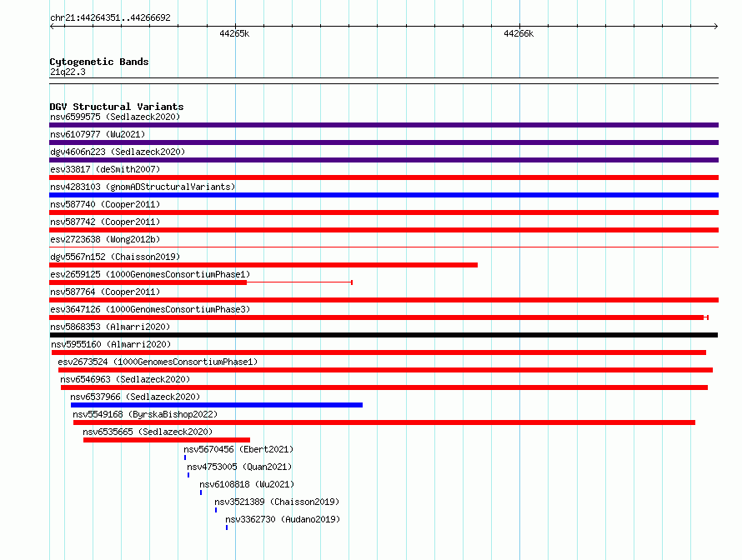Open the nsv3521389 (Chaisson2019) label
Image resolution: width=742 pixels, height=560 pixels.
click(x=277, y=502)
